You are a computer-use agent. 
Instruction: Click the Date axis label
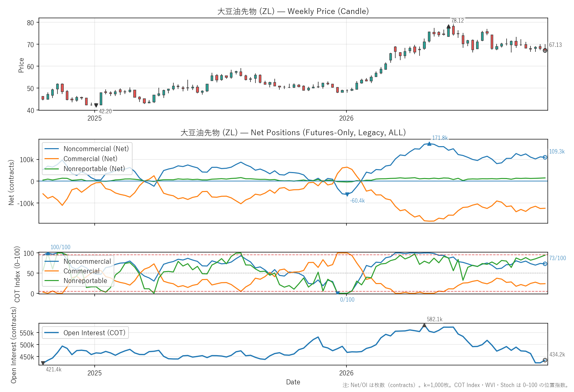(293, 382)
